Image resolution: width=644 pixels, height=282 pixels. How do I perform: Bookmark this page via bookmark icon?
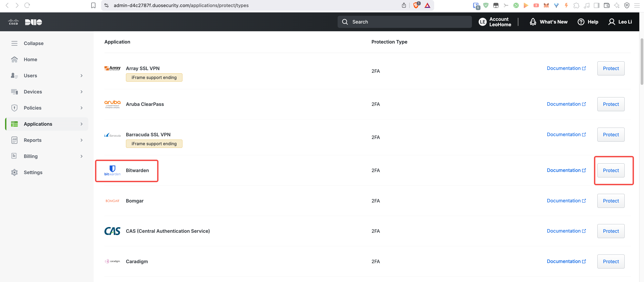pyautogui.click(x=93, y=6)
